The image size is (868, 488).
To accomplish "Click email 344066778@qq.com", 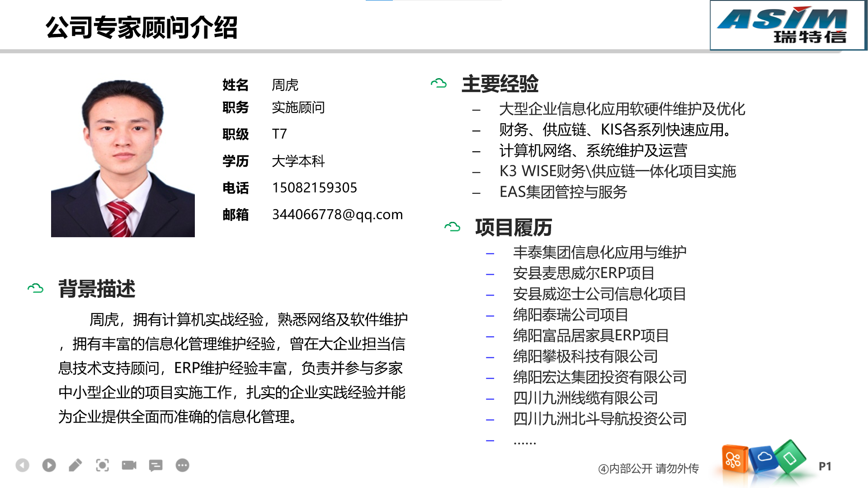I will [x=337, y=214].
